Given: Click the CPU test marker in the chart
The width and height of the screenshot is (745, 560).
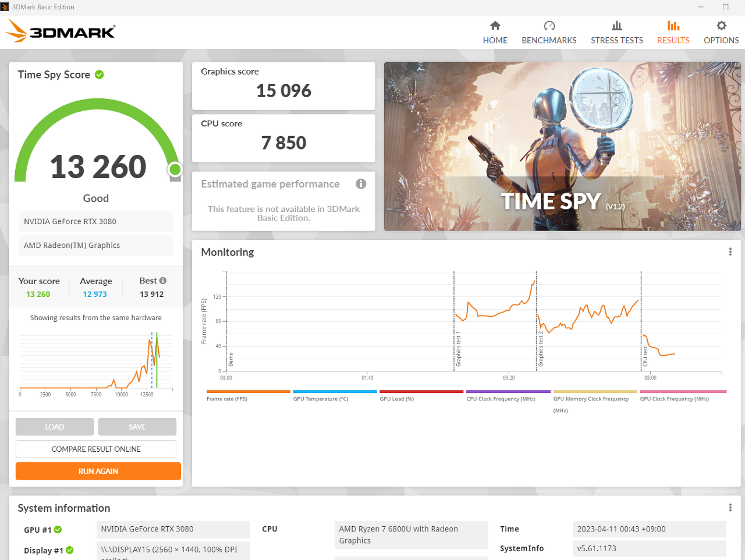Looking at the screenshot, I should tap(645, 356).
